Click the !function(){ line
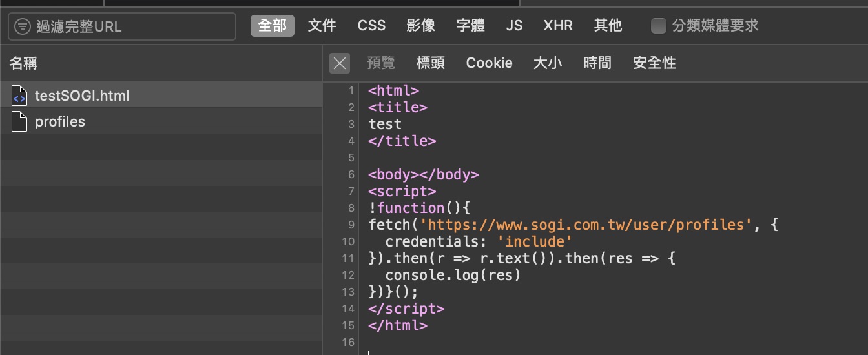This screenshot has height=355, width=868. pos(419,208)
